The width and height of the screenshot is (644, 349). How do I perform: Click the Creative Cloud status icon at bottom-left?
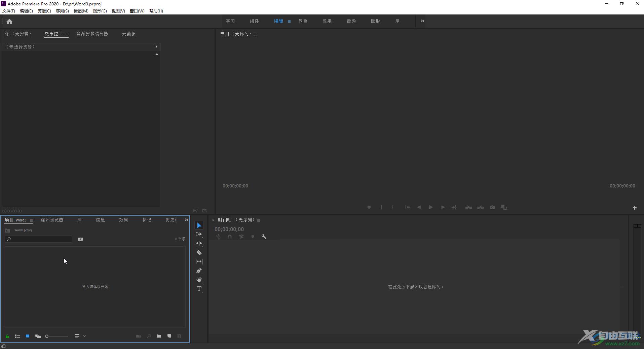[3, 346]
